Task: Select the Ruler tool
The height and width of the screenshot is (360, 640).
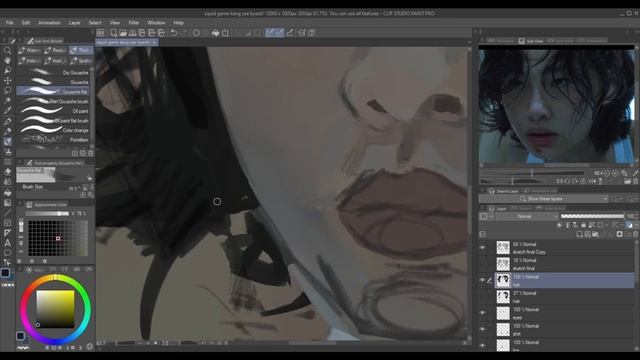Action: [7, 233]
